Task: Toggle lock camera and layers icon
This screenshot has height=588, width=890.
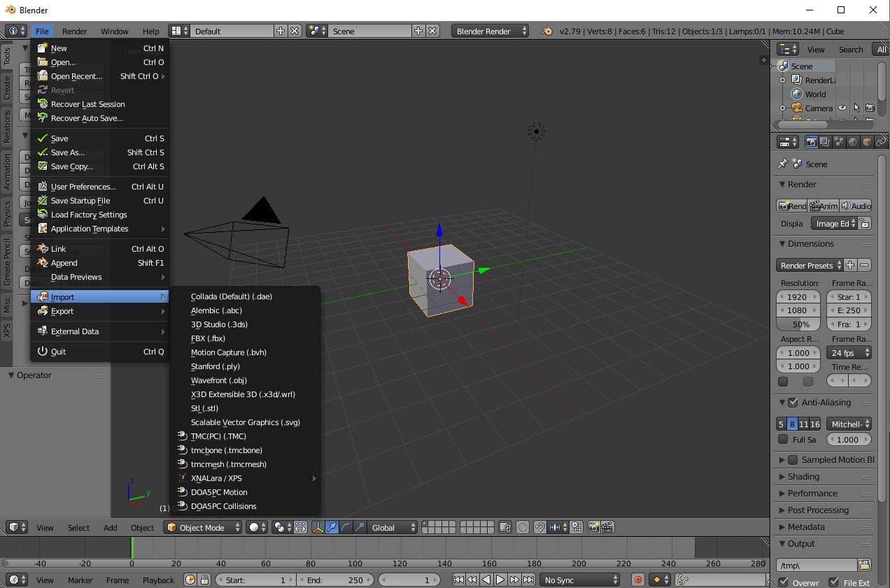Action: pos(504,528)
